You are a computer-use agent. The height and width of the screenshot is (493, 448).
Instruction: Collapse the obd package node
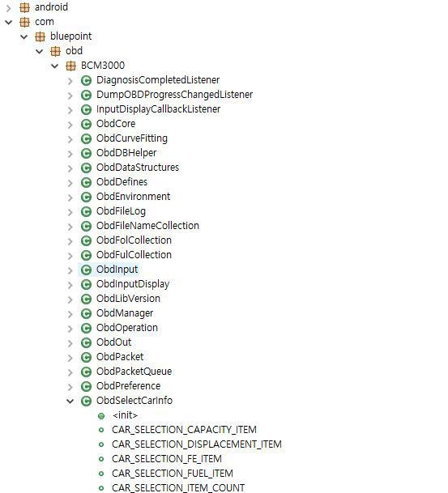40,51
